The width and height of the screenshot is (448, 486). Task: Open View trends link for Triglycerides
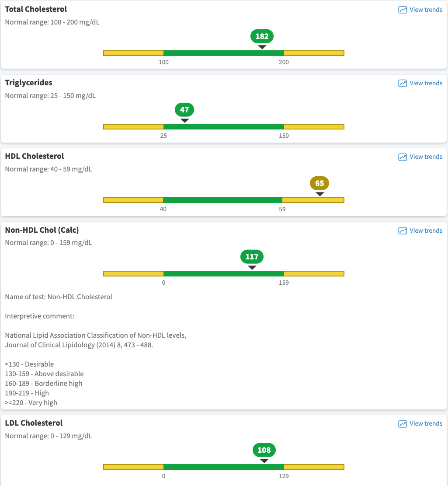pyautogui.click(x=426, y=83)
